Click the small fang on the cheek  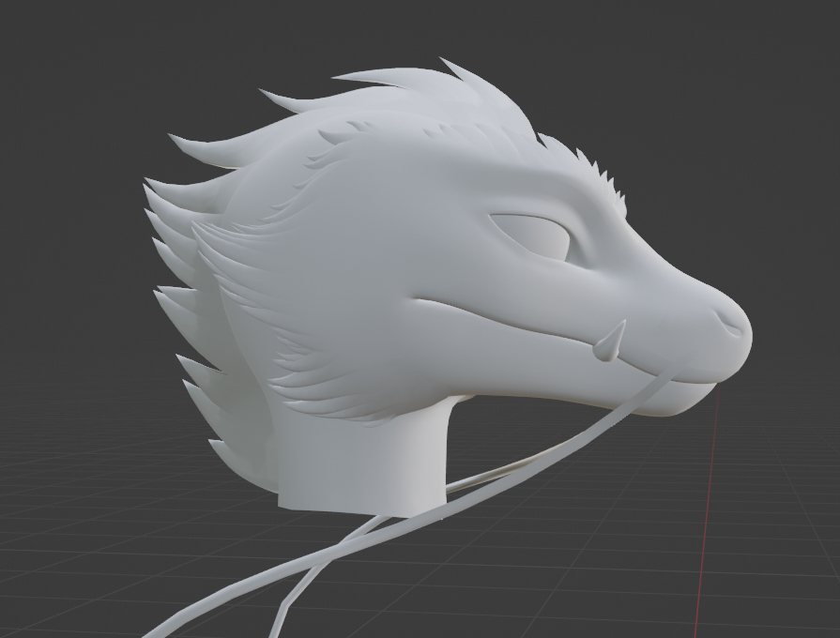tap(612, 342)
